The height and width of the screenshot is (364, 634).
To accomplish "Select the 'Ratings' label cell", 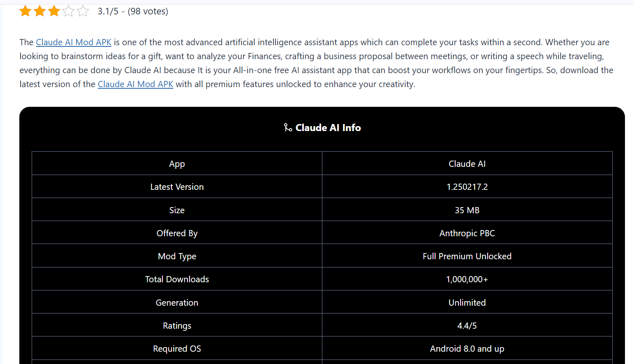I will point(177,325).
